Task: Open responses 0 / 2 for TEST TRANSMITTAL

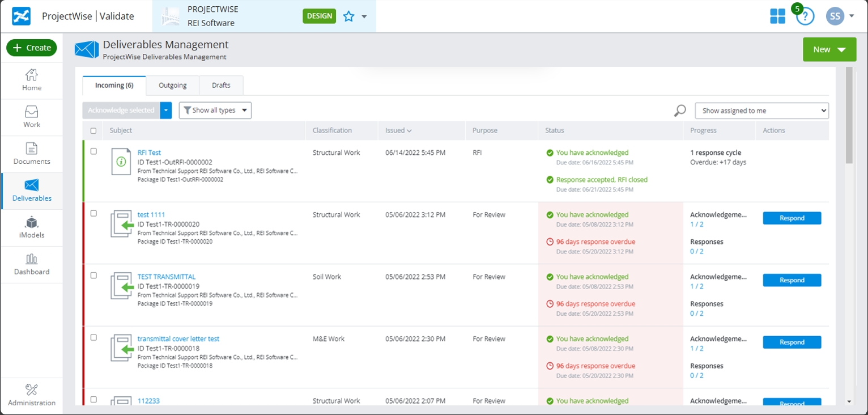Action: point(697,314)
